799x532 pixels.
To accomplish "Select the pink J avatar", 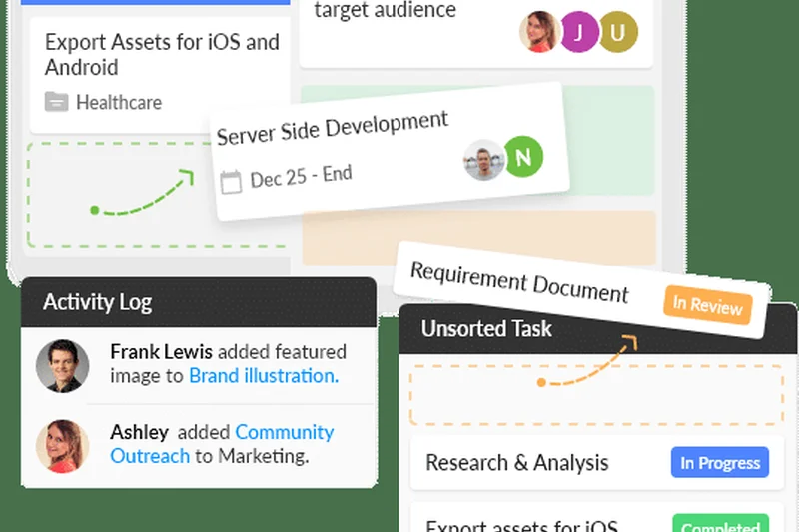I will click(578, 33).
